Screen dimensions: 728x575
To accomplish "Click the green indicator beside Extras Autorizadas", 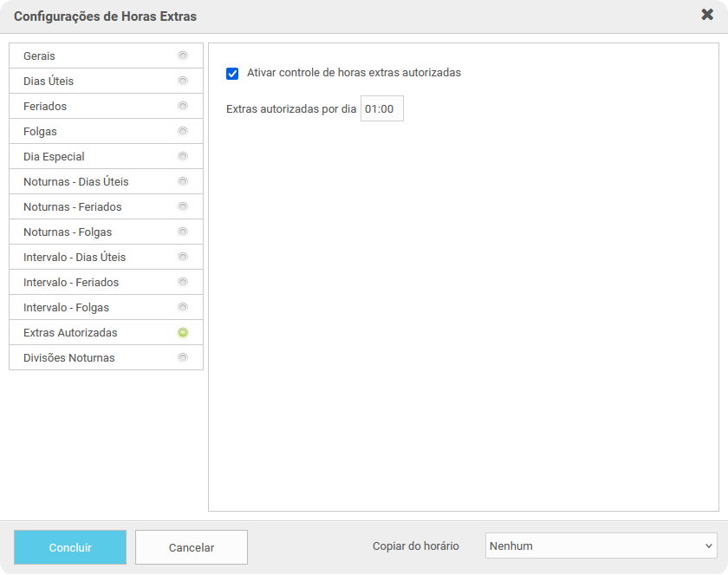I will pyautogui.click(x=183, y=332).
